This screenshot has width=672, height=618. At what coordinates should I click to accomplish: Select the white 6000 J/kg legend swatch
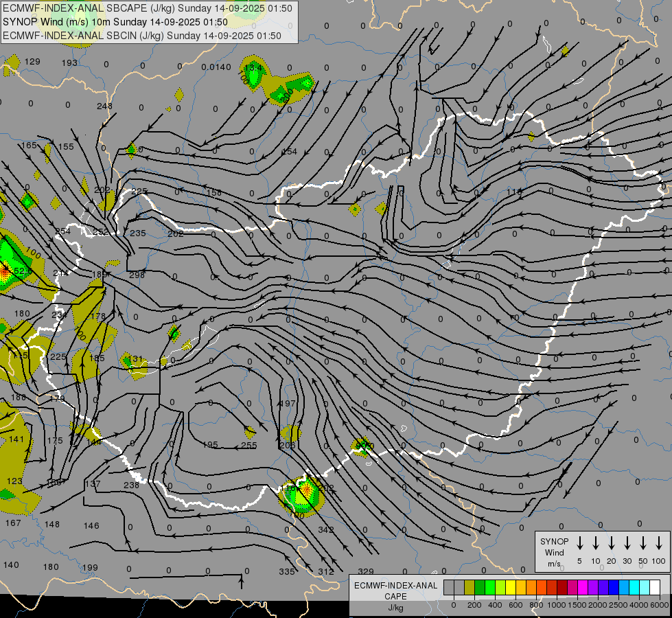pos(655,587)
